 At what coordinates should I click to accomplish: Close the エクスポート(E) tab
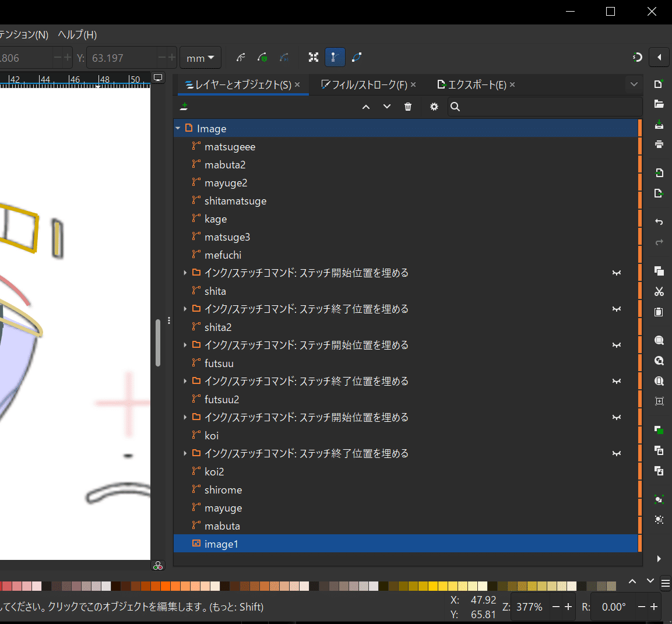tap(512, 85)
